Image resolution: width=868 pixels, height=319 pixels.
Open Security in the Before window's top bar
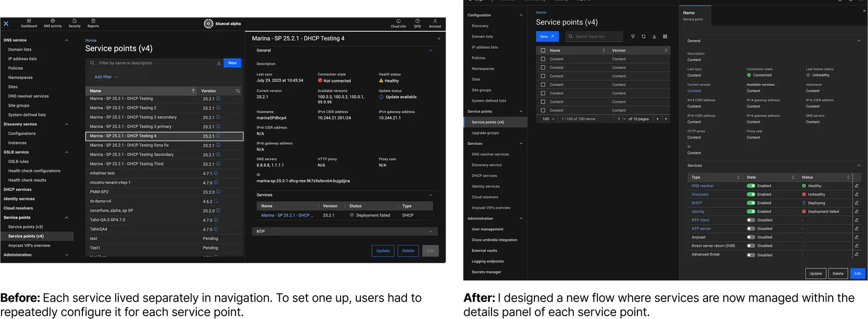tap(74, 23)
